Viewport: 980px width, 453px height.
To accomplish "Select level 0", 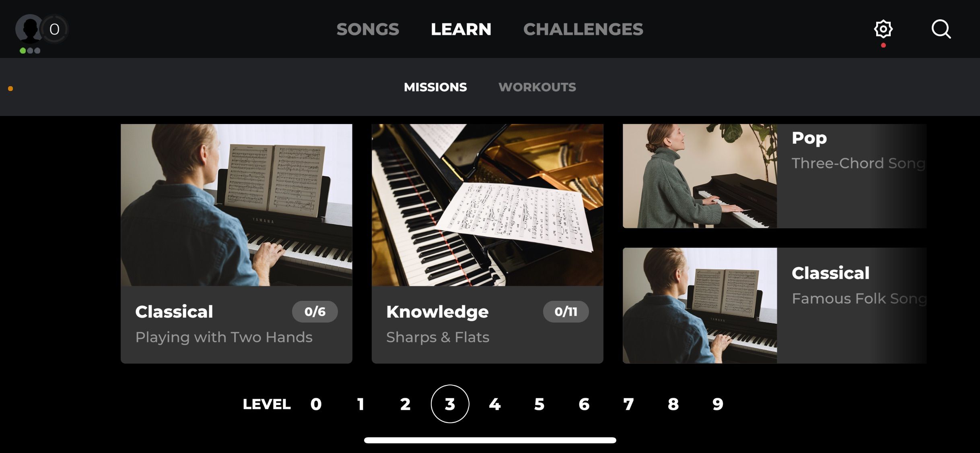I will (316, 404).
